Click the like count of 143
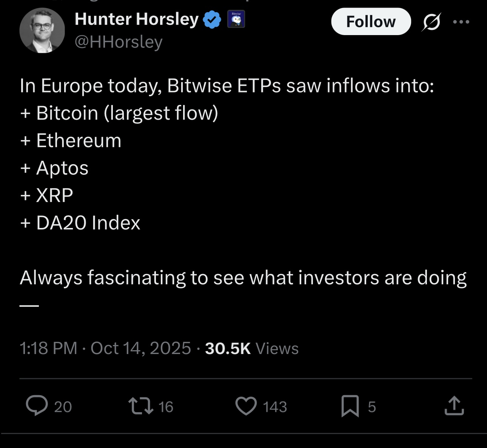The width and height of the screenshot is (487, 448). [275, 407]
